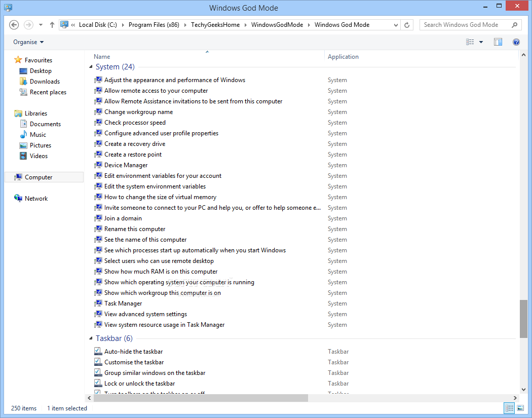The image size is (532, 418).
Task: Go up one folder level
Action: click(x=52, y=25)
